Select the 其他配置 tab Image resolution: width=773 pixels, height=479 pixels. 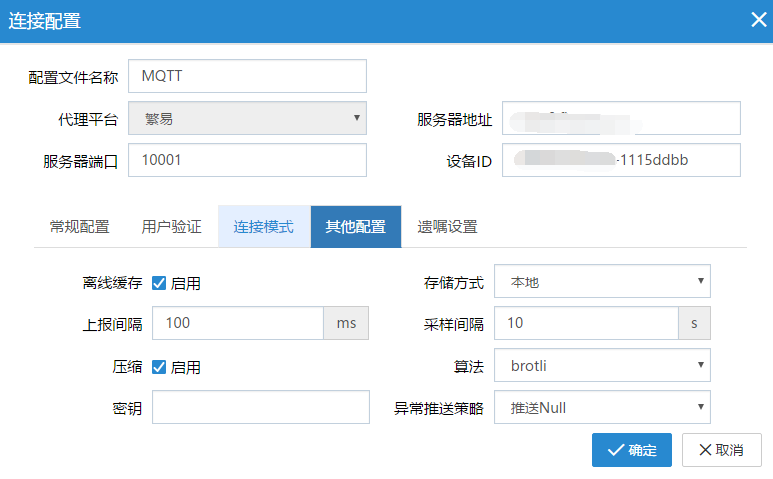(x=355, y=226)
